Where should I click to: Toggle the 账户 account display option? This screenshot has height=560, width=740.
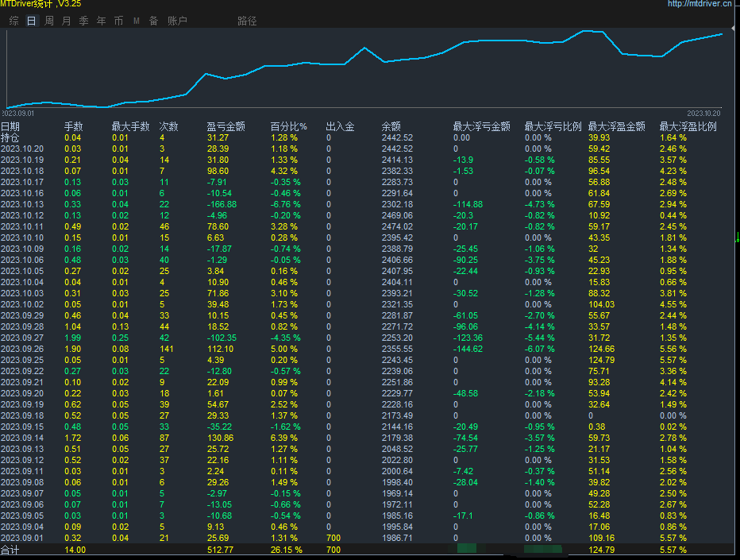click(x=177, y=21)
